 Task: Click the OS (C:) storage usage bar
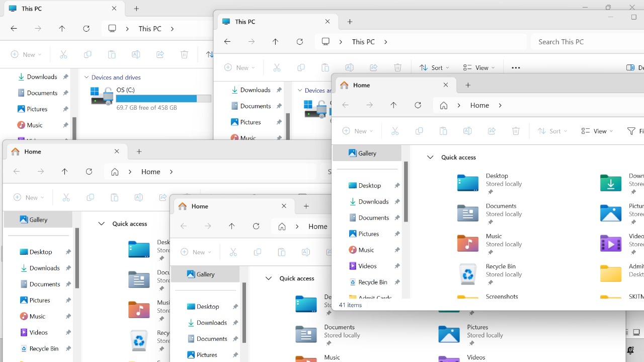coord(163,99)
